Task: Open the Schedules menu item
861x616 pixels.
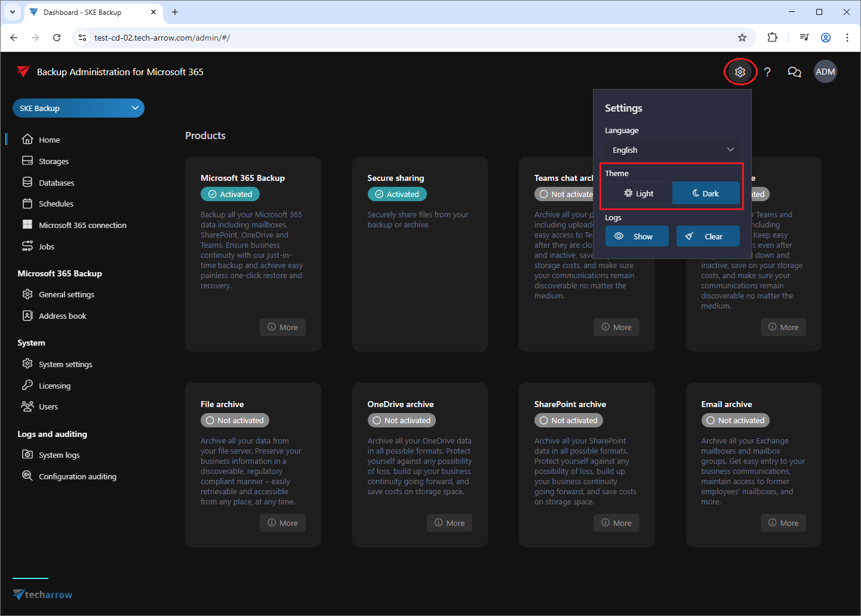Action: (56, 204)
